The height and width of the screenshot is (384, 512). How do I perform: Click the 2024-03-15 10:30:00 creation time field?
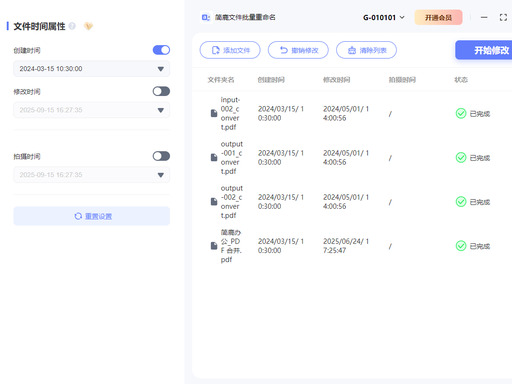point(92,69)
